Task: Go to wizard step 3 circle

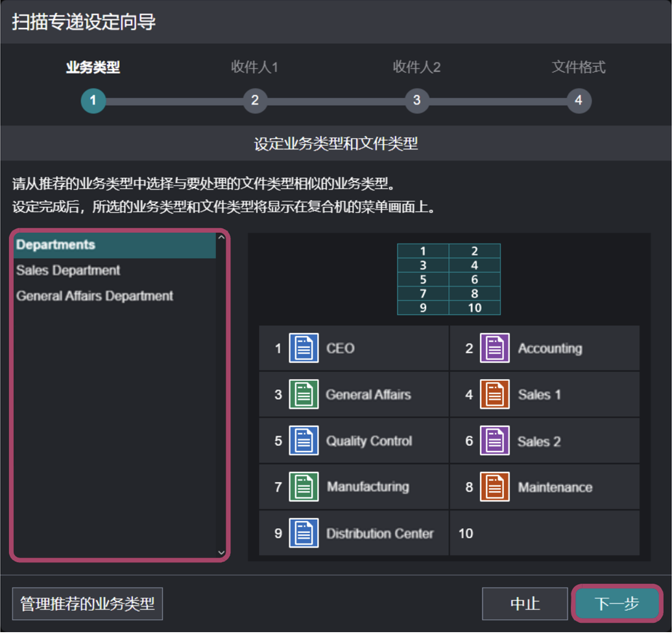Action: (x=416, y=101)
